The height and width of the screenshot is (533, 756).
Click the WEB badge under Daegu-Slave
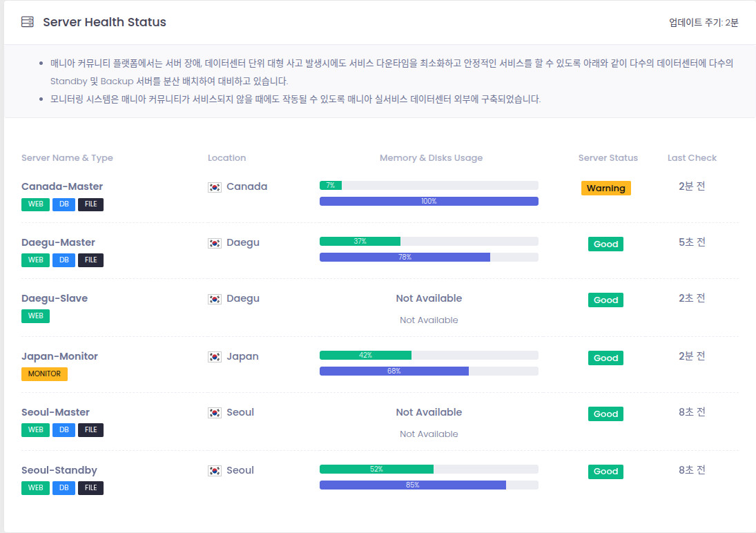click(x=35, y=316)
